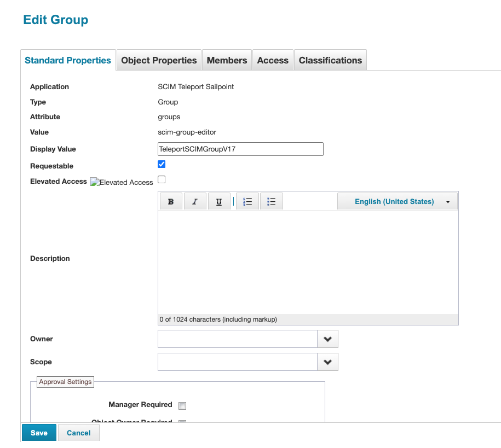Open the Scope dropdown

pos(327,362)
